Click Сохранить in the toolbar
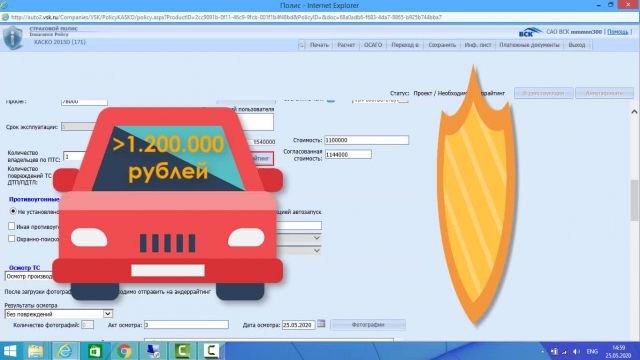Image resolution: width=640 pixels, height=360 pixels. [442, 45]
